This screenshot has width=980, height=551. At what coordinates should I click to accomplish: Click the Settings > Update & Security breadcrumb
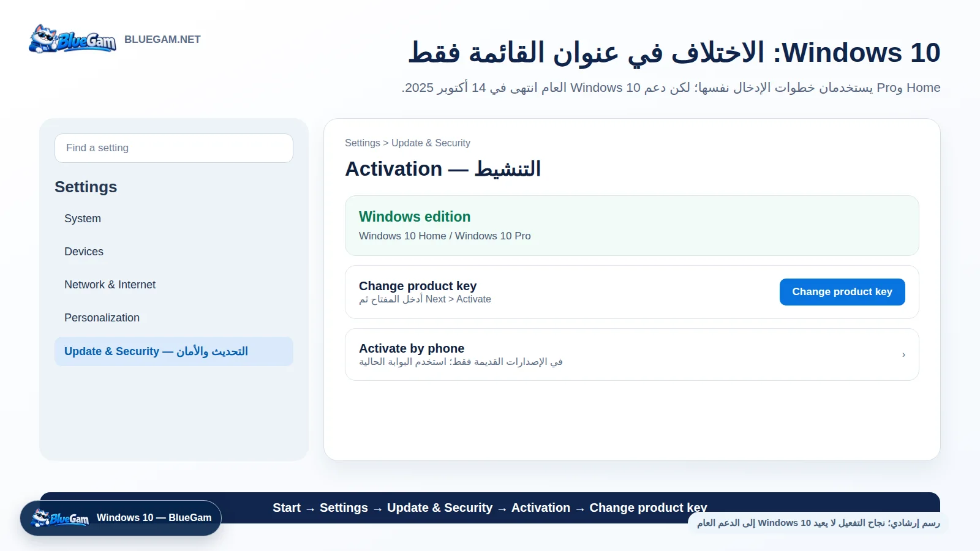coord(407,143)
